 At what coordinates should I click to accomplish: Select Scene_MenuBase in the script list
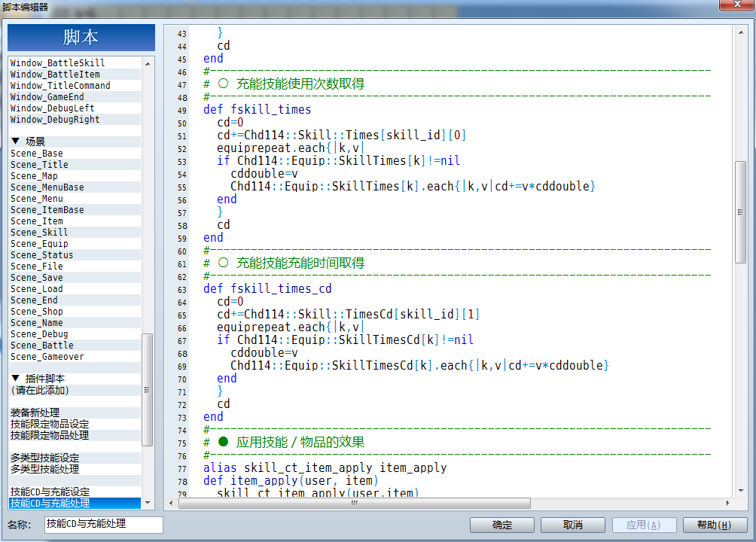[75, 187]
